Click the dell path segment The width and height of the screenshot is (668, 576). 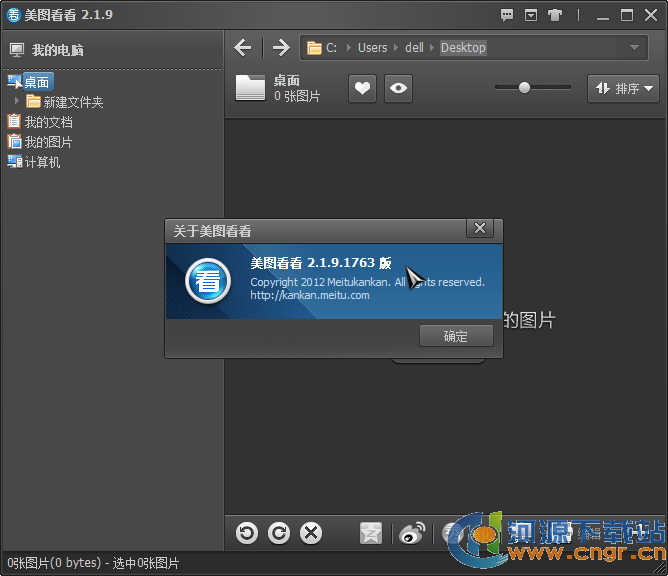pos(414,47)
